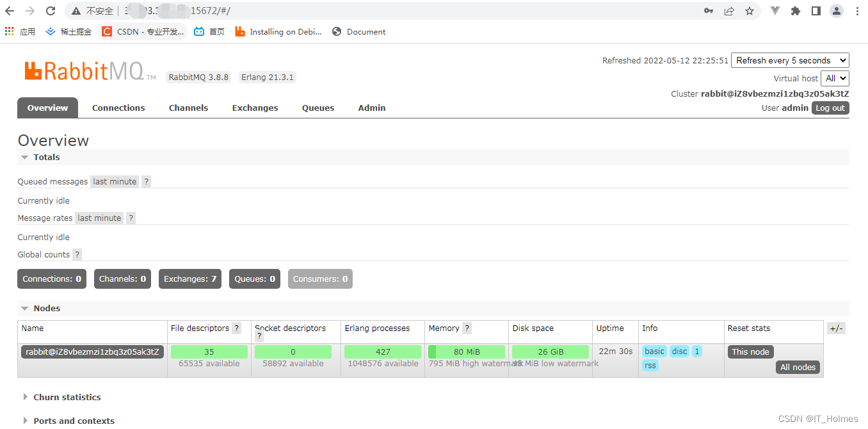Click the 35 file descriptors usage bar
This screenshot has width=868, height=429.
click(x=209, y=352)
